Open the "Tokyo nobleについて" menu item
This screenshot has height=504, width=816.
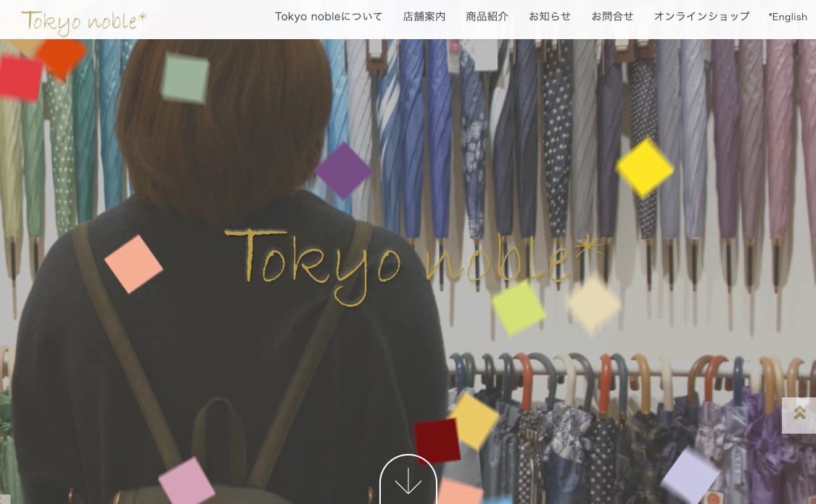point(329,16)
